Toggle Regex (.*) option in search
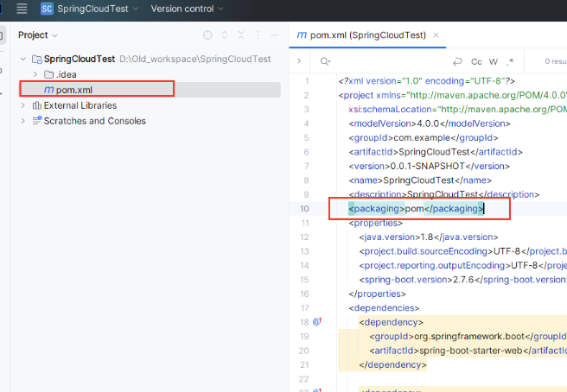Image resolution: width=567 pixels, height=392 pixels. click(x=510, y=61)
